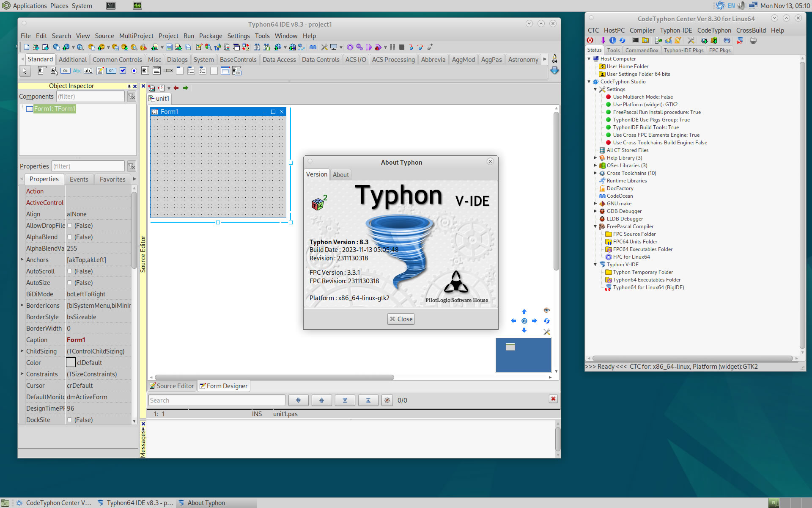Select the TButton component in Standard palette

[65, 71]
